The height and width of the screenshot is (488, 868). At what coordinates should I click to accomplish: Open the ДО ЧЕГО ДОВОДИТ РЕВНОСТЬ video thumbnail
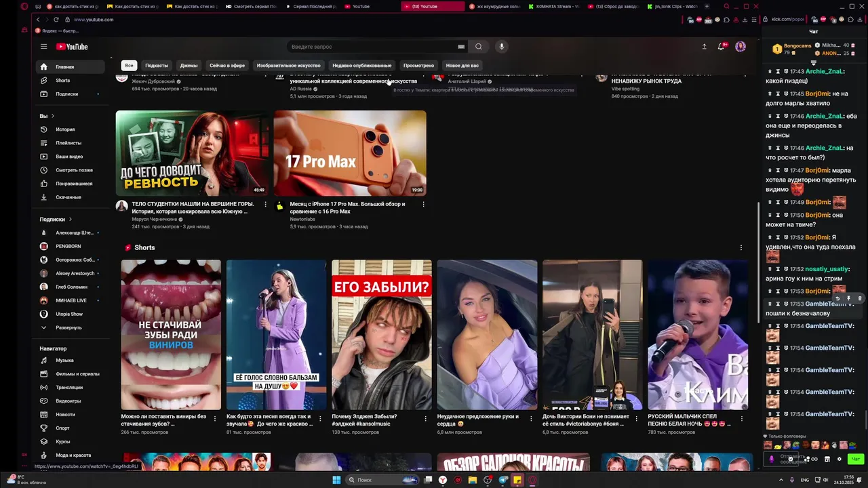pyautogui.click(x=192, y=153)
